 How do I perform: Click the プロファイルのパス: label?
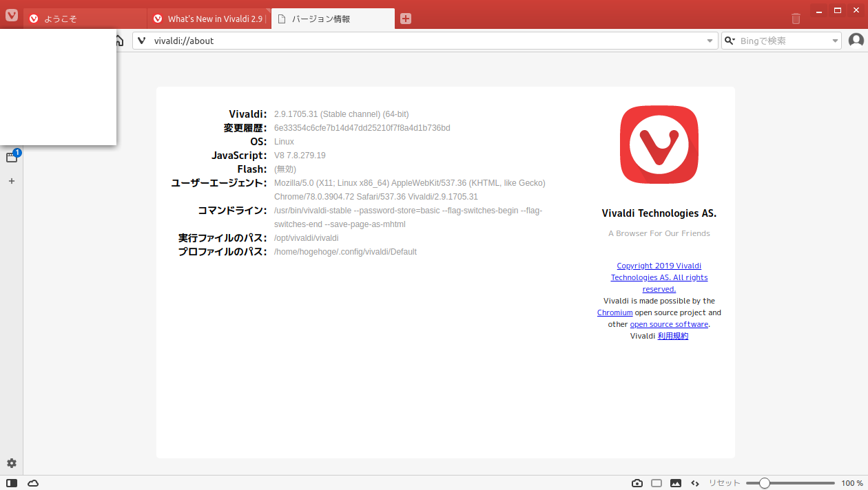tap(223, 252)
